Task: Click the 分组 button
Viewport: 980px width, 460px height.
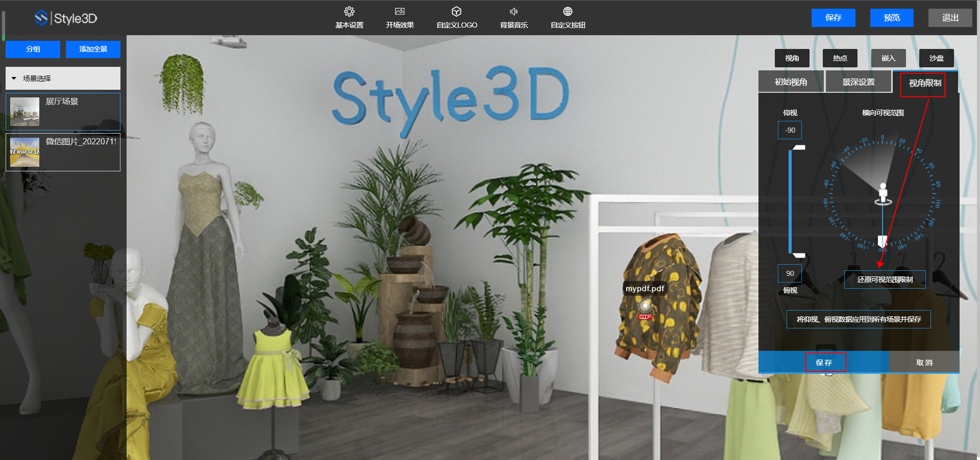Action: point(33,49)
